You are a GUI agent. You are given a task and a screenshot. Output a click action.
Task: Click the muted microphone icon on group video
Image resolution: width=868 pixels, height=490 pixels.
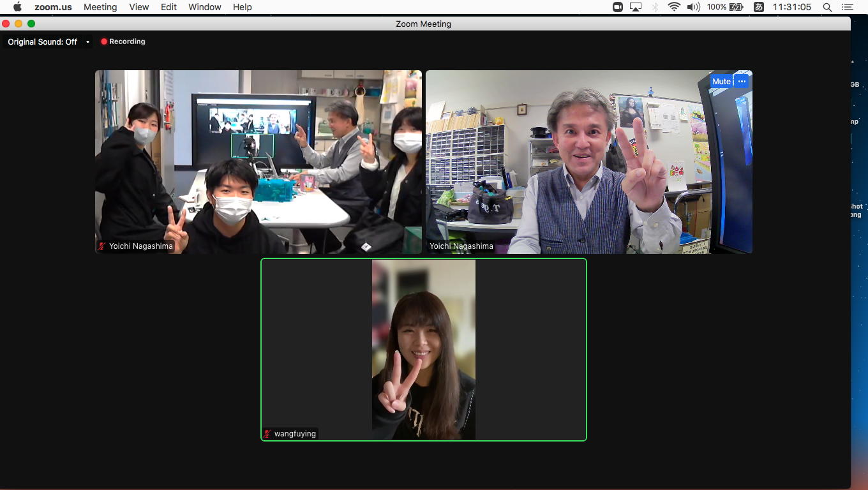pos(102,246)
